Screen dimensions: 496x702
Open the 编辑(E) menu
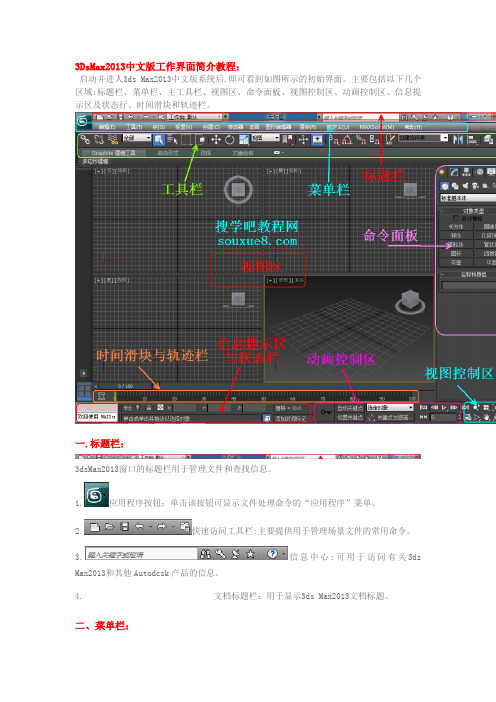pos(107,127)
